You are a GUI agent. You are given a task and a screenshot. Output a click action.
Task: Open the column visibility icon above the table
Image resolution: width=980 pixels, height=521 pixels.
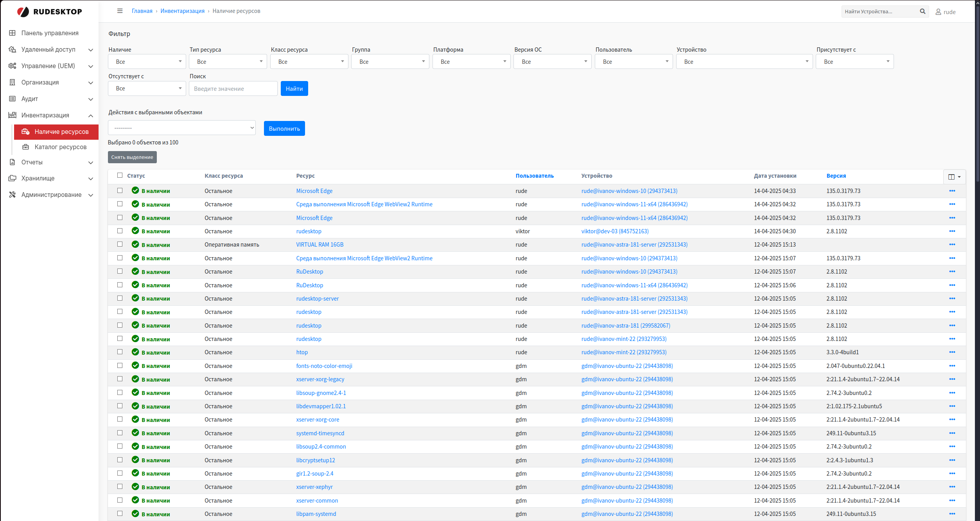[x=952, y=177]
